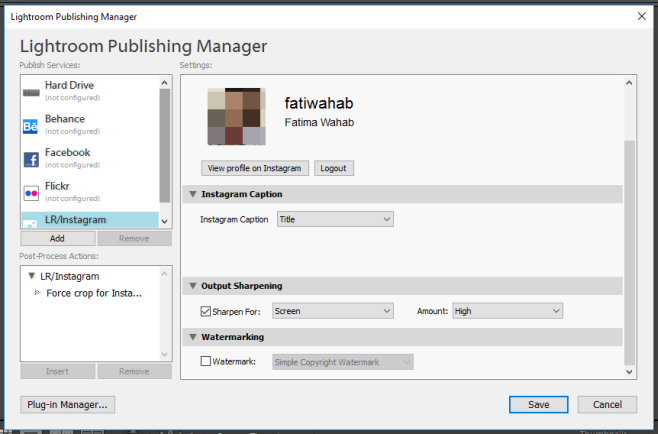Screen dimensions: 658x434
Task: Click the Insert button
Action: [x=57, y=371]
